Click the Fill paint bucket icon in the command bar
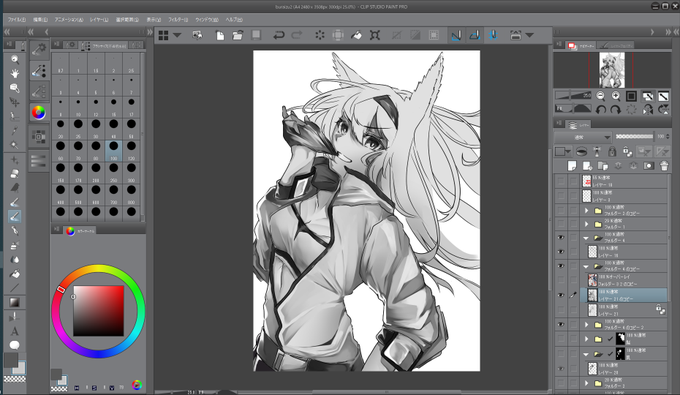 point(356,35)
